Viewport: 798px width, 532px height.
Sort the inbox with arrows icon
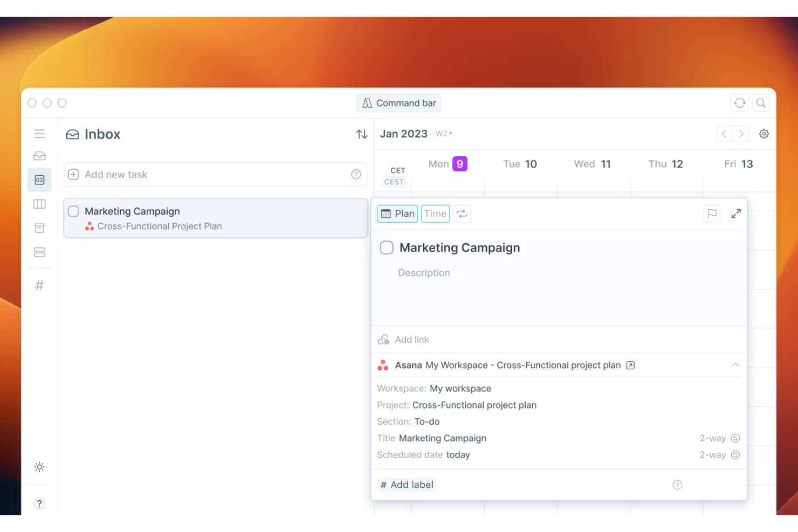pos(362,134)
